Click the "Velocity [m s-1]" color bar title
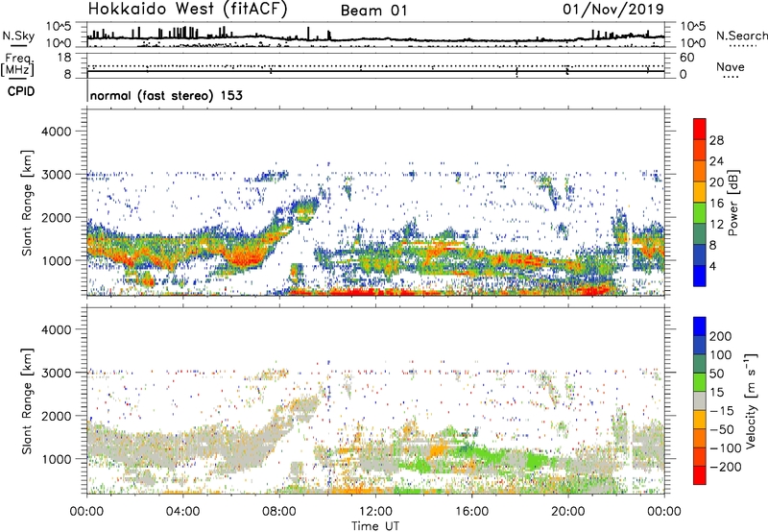768x532 pixels. coord(751,400)
